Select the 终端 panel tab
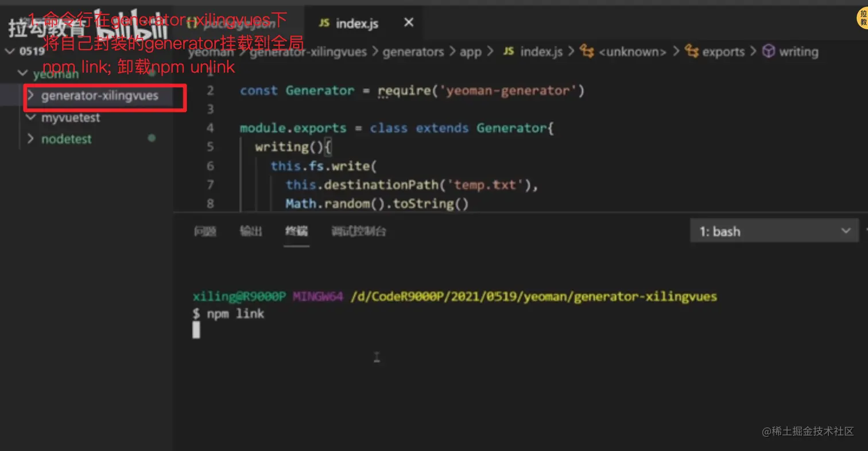Viewport: 868px width, 451px height. pos(296,231)
